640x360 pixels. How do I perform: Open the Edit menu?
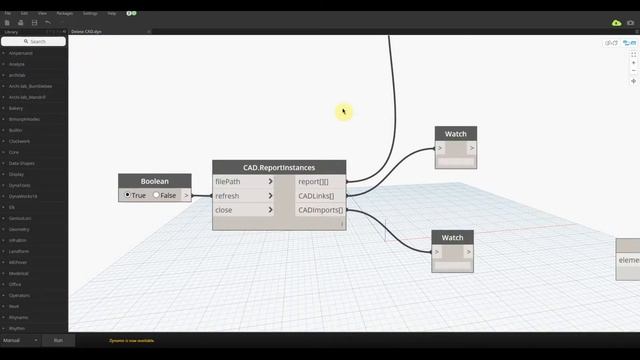tap(24, 13)
